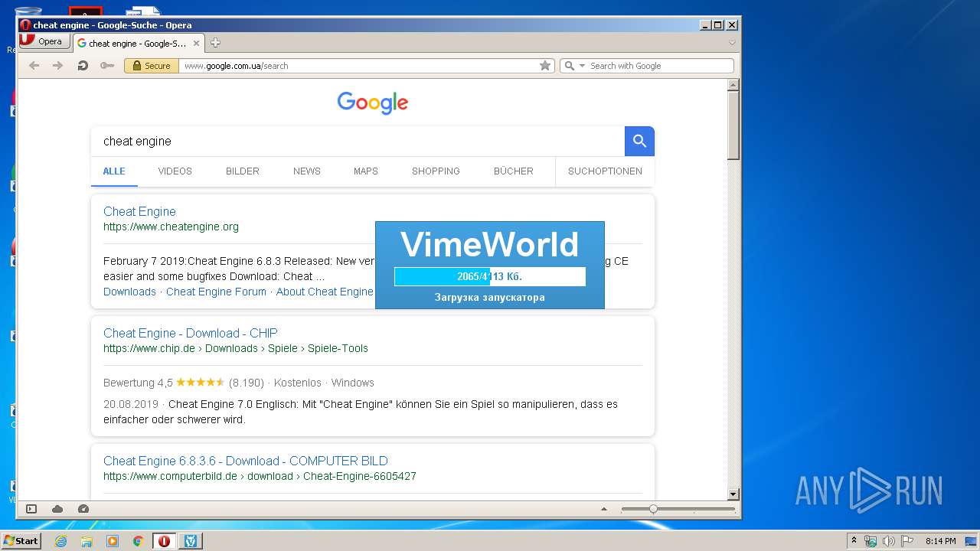The height and width of the screenshot is (551, 980).
Task: Click the 8:14 PM clock
Action: (x=940, y=541)
